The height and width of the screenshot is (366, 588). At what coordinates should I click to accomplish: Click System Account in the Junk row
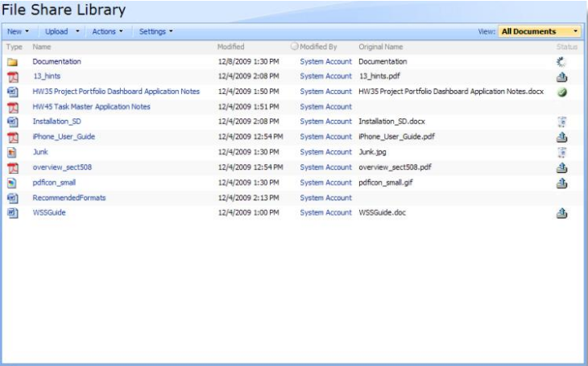(326, 152)
